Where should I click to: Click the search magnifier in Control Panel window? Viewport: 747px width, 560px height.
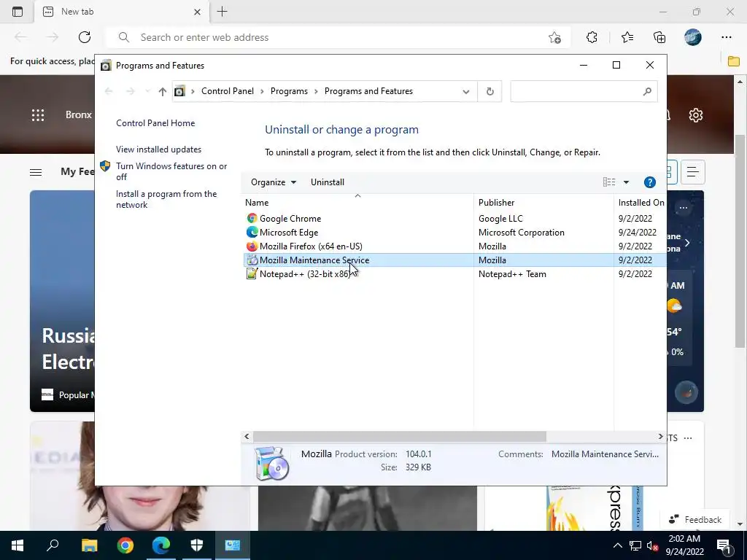pos(647,91)
